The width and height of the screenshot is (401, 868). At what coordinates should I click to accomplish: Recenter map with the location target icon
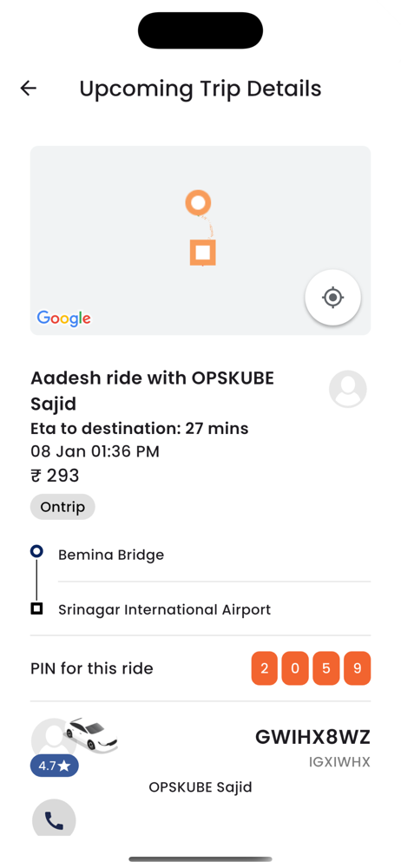(333, 297)
